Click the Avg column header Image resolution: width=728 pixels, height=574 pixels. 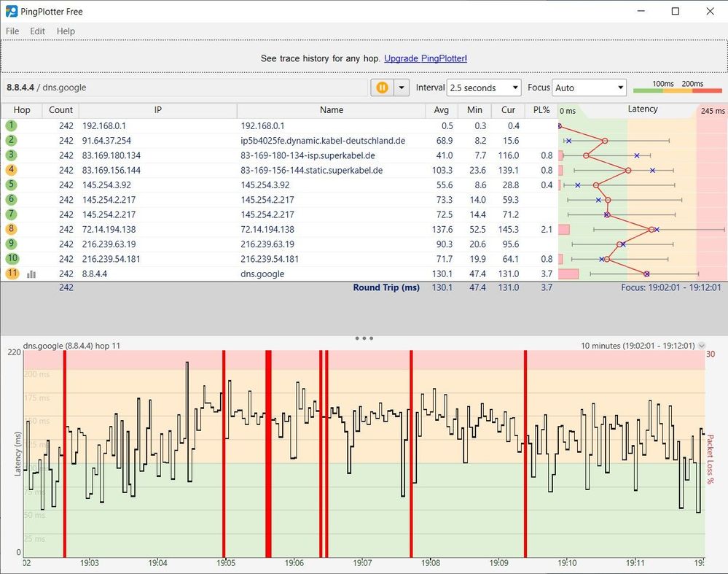pyautogui.click(x=442, y=110)
